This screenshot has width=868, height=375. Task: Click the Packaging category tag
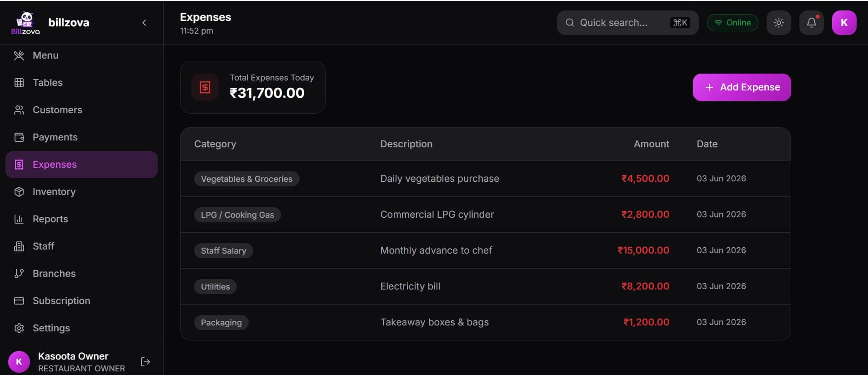click(221, 322)
